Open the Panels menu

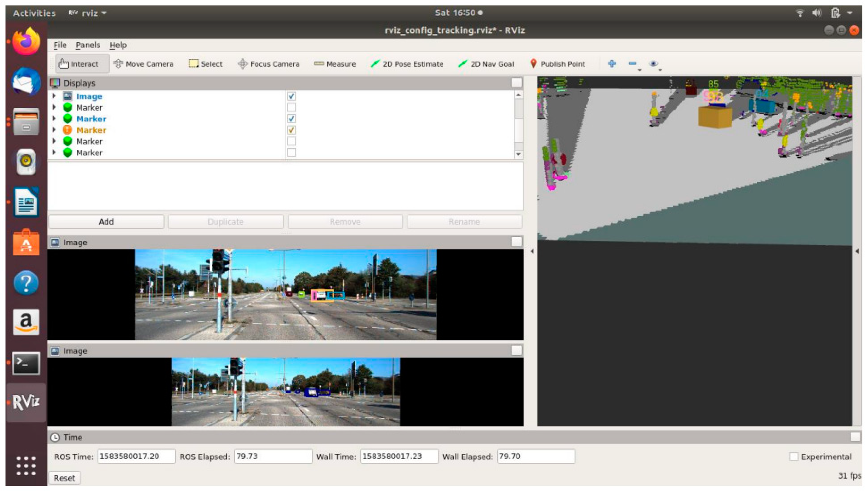tap(88, 45)
